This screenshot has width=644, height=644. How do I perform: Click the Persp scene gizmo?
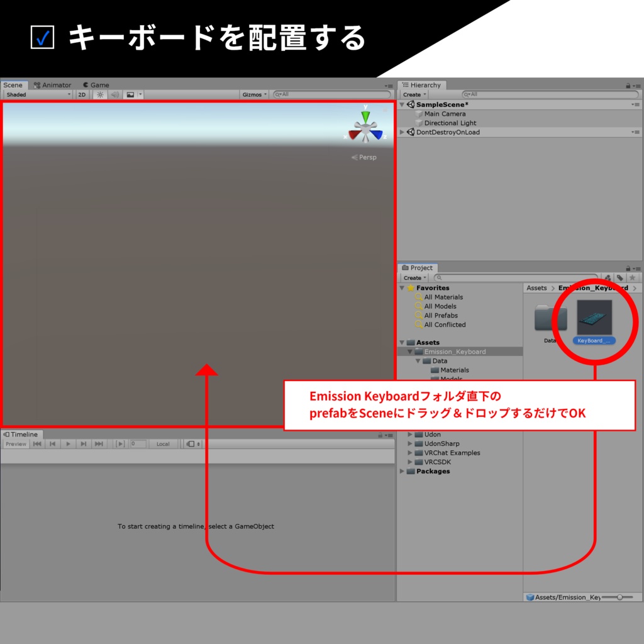[x=365, y=157]
